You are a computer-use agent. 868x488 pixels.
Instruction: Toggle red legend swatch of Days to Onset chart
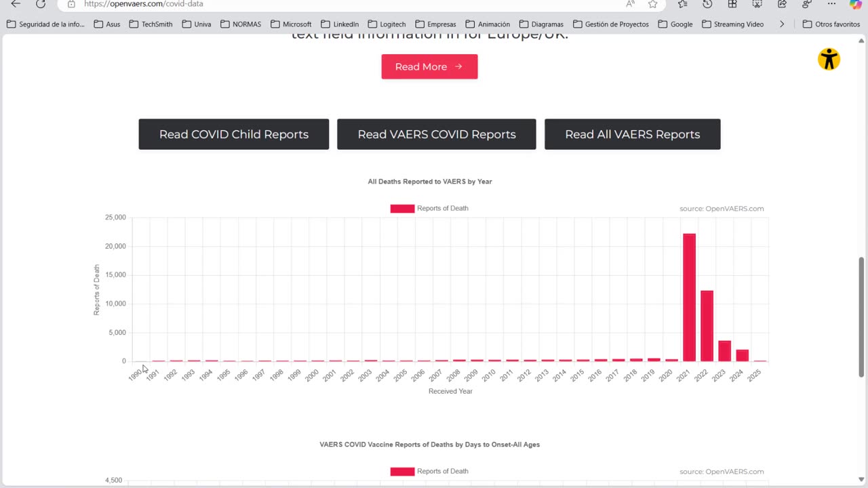[402, 472]
